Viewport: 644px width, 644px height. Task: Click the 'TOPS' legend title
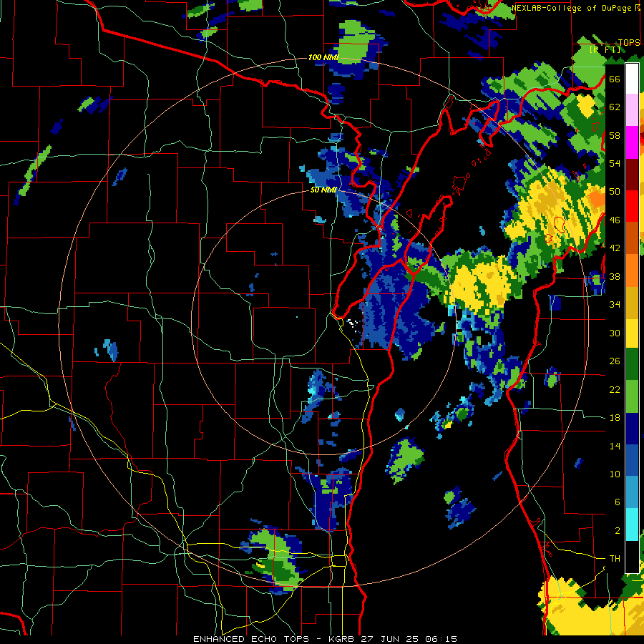point(629,43)
